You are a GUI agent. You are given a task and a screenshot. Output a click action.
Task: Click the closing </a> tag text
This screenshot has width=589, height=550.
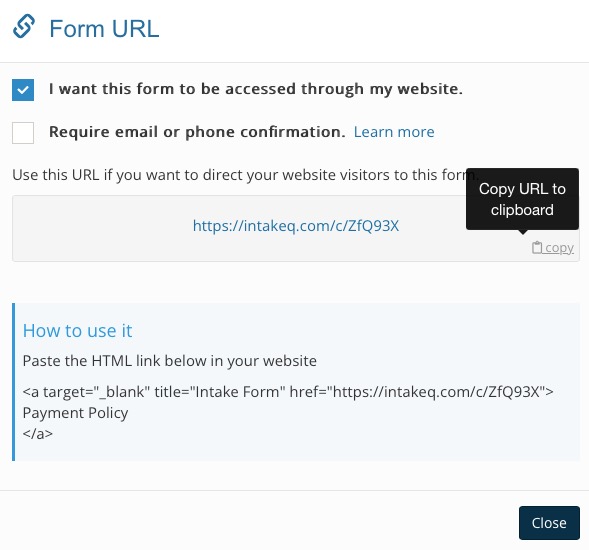(x=38, y=434)
